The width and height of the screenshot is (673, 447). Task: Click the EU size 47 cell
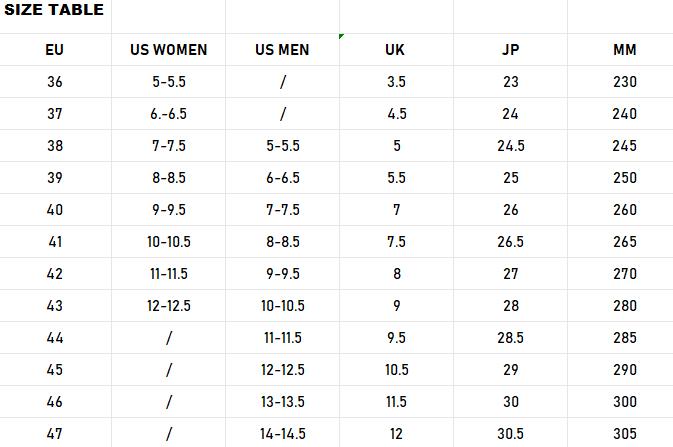click(x=55, y=433)
